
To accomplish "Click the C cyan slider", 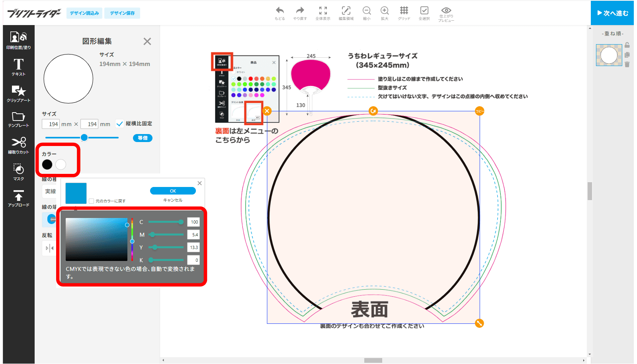I will (x=166, y=222).
